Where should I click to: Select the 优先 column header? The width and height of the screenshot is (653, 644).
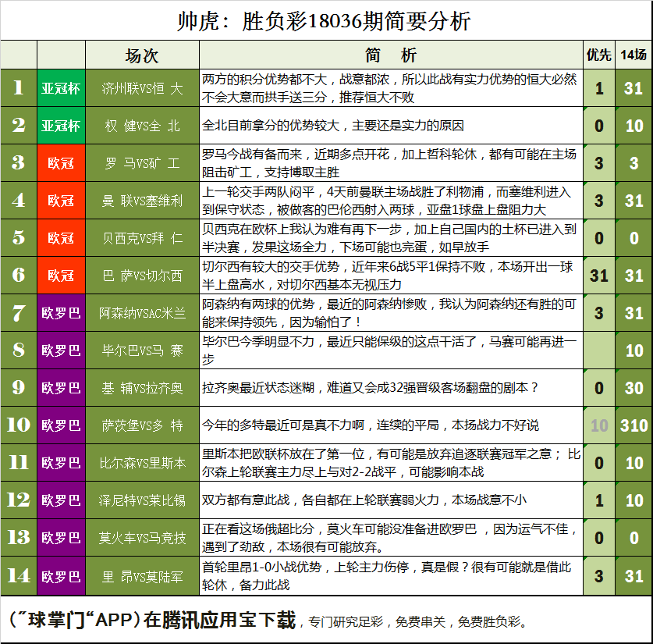click(599, 55)
